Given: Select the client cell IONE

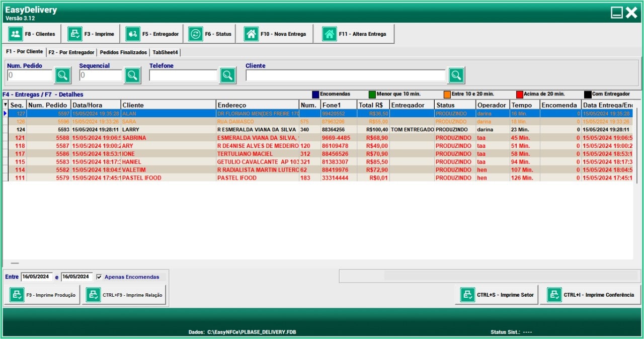Looking at the screenshot, I should coord(168,153).
